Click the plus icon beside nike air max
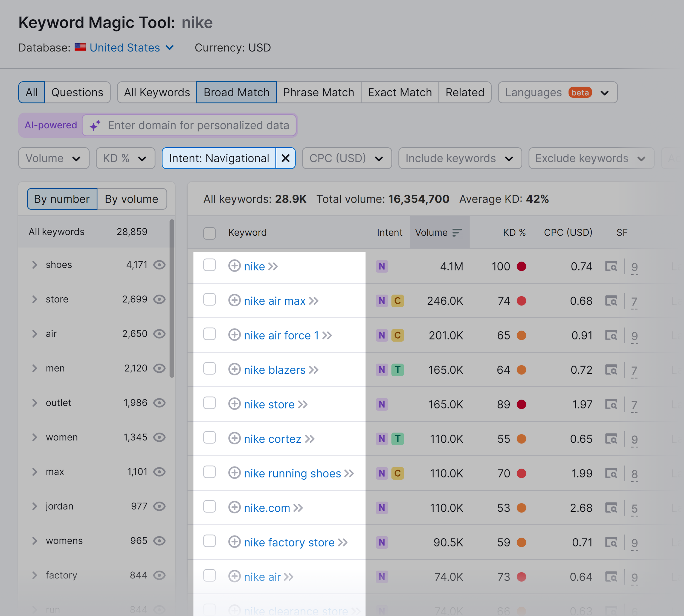The height and width of the screenshot is (616, 684). (x=234, y=301)
